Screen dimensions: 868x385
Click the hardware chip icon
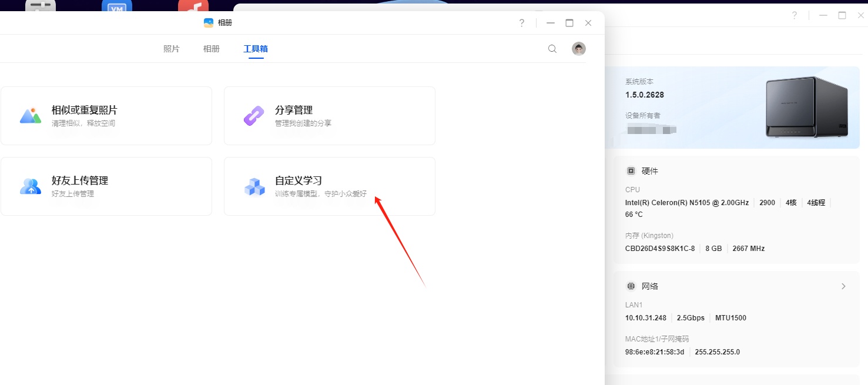[x=631, y=171]
